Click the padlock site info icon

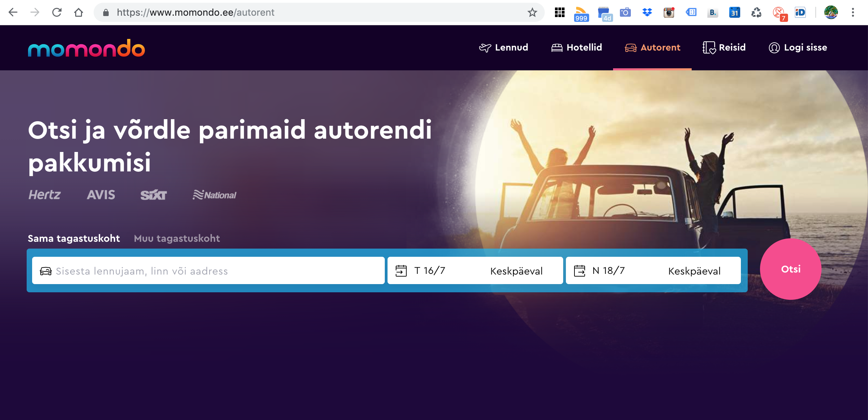[106, 13]
